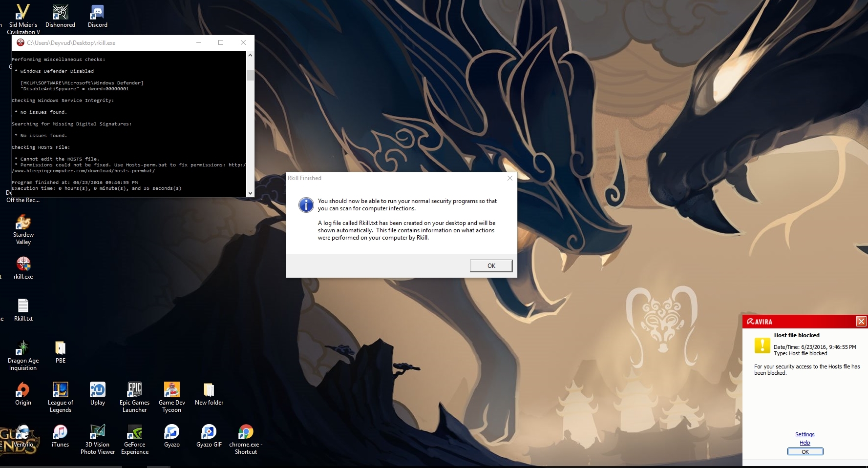Click the blue info icon in Rkill dialog
This screenshot has height=468, width=868.
point(306,205)
